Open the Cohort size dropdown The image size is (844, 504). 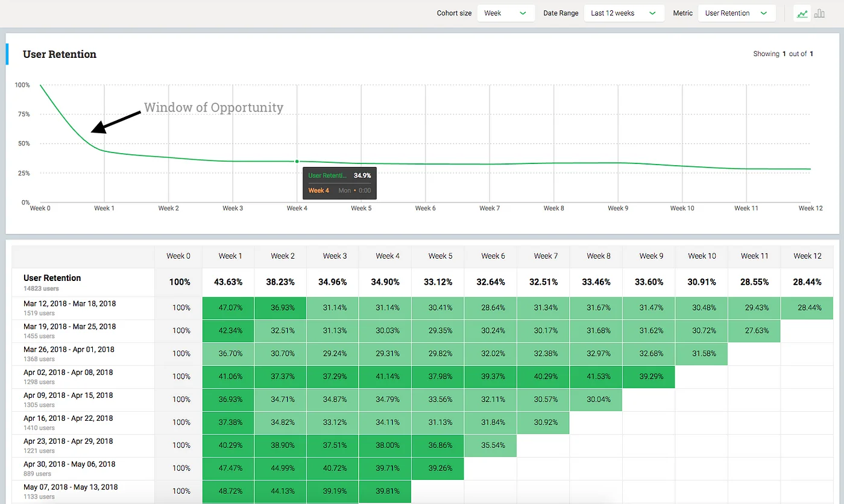[x=505, y=13]
